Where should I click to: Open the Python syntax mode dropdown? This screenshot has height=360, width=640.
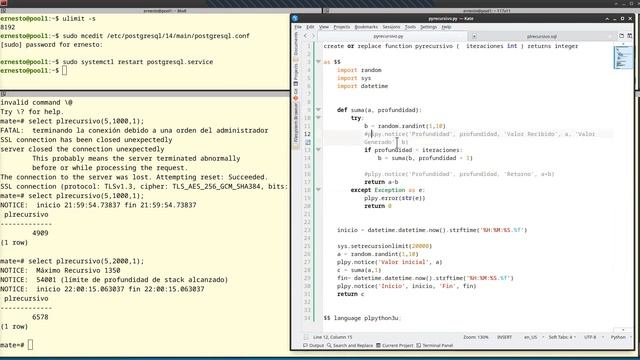point(620,337)
